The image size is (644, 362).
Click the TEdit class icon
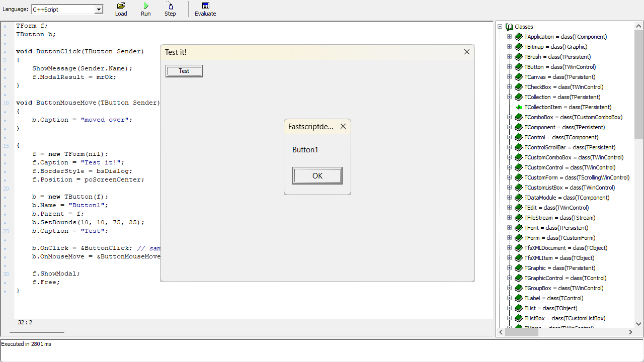tap(519, 208)
